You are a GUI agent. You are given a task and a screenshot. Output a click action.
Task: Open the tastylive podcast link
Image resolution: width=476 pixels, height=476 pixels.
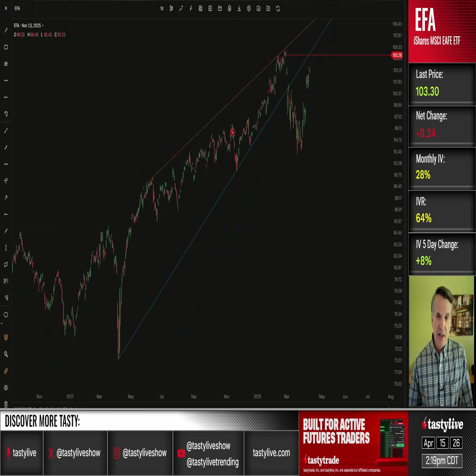click(x=22, y=453)
